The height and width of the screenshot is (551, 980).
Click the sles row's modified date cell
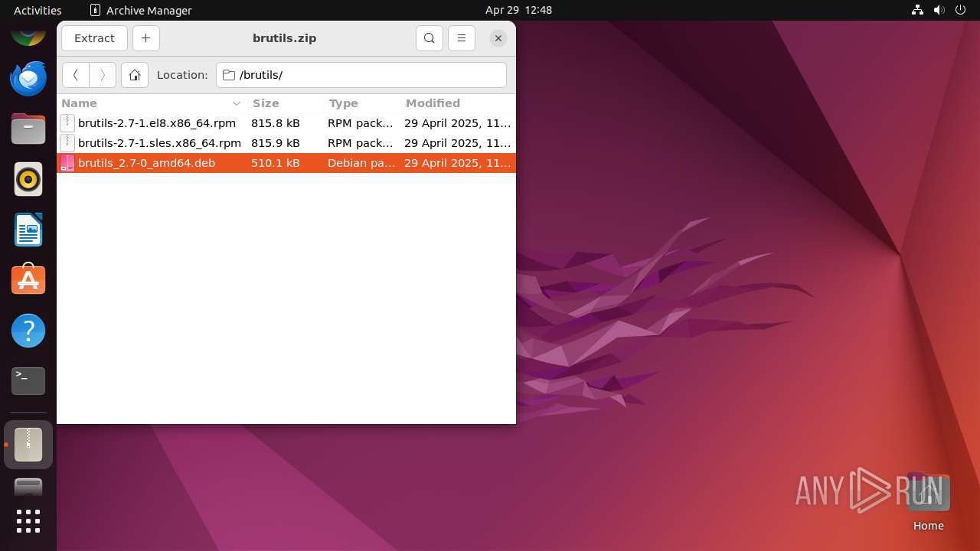pos(457,143)
